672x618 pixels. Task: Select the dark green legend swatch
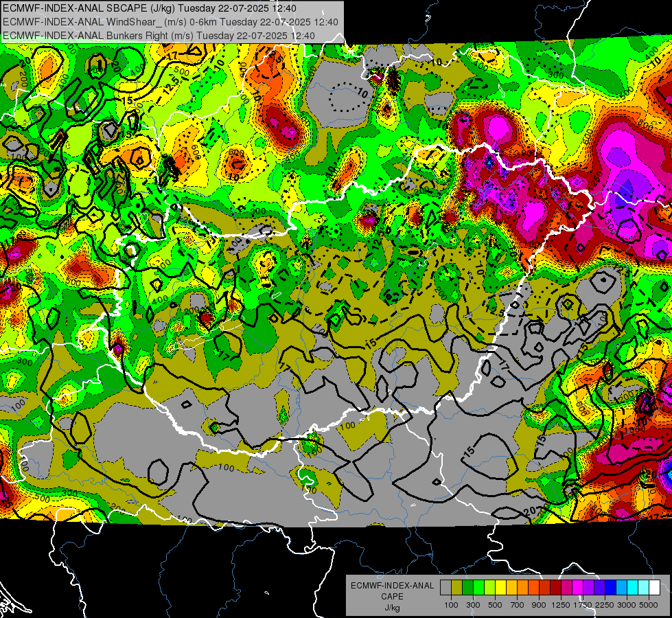[467, 588]
